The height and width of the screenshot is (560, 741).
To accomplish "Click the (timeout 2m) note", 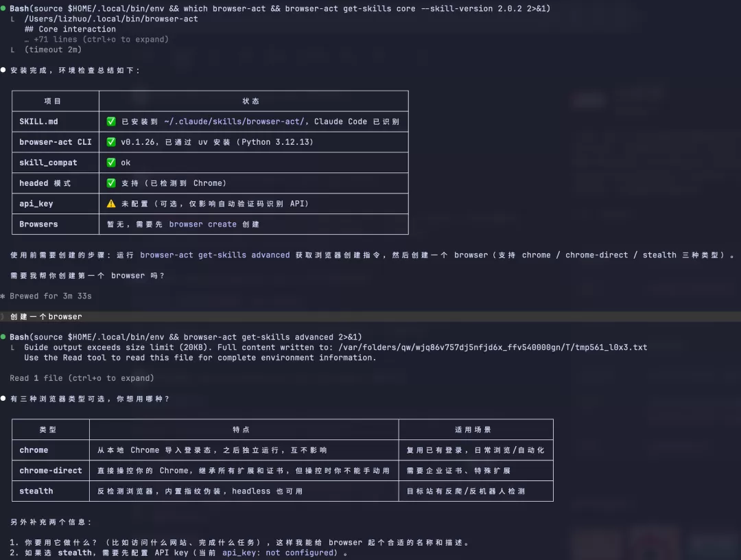I will click(x=53, y=49).
